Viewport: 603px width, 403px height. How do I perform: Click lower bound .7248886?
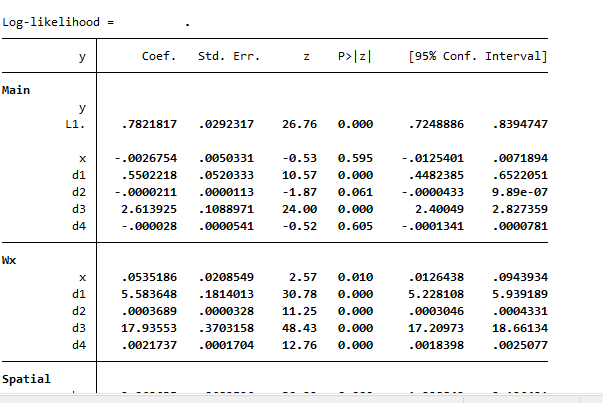point(436,124)
